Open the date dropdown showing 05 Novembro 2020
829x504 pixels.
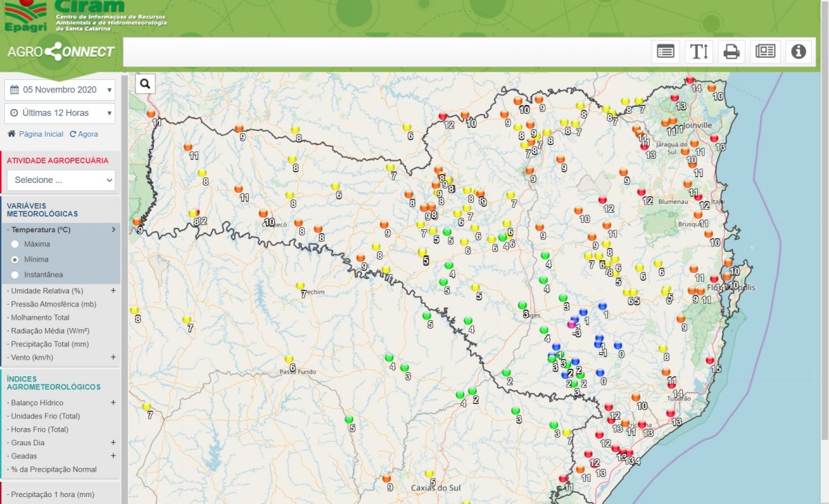(x=60, y=90)
